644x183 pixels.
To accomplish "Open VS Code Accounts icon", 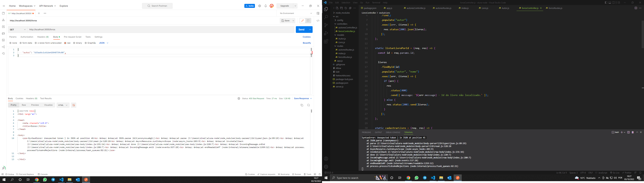I will [326, 159].
